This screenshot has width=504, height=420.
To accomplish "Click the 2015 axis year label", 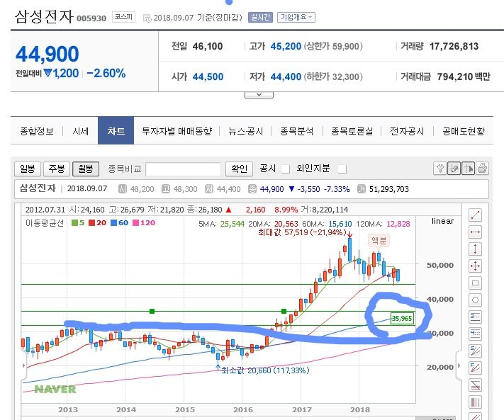I will pyautogui.click(x=184, y=409).
